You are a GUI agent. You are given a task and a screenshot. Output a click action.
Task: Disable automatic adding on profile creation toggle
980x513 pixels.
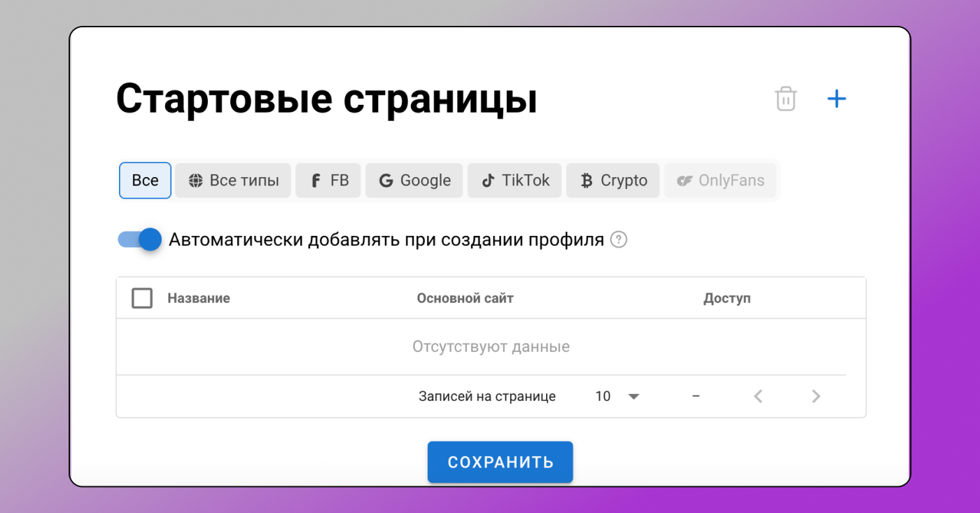click(x=139, y=239)
